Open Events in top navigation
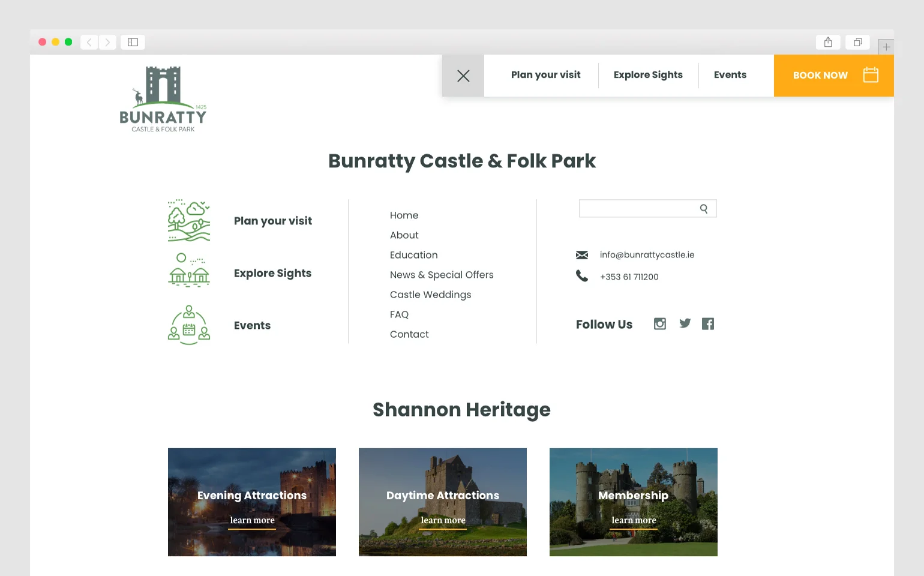This screenshot has width=924, height=576. point(730,75)
